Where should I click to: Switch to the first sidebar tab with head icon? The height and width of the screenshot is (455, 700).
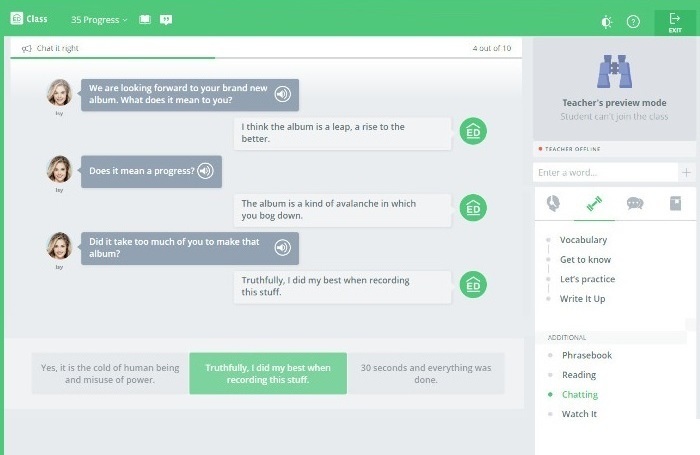point(554,203)
